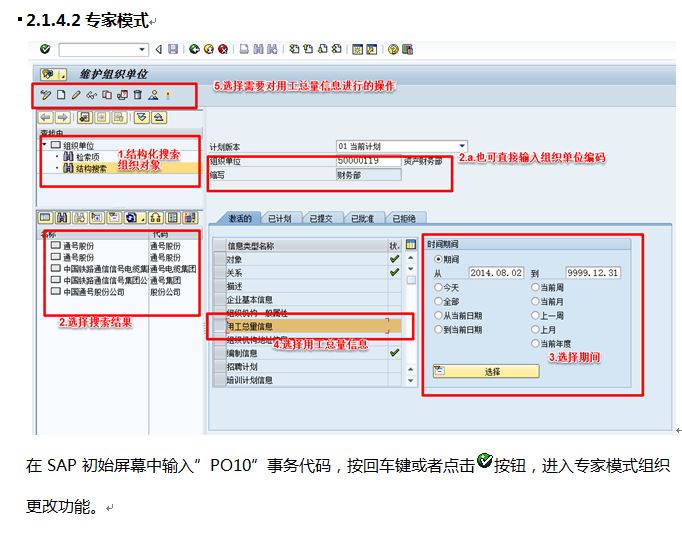Select the 全部 radio button
This screenshot has height=538, width=682.
pos(438,301)
